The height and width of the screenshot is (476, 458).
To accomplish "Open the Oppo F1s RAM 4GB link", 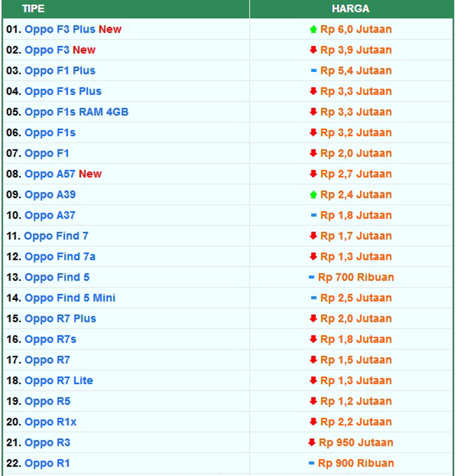I will click(x=76, y=112).
